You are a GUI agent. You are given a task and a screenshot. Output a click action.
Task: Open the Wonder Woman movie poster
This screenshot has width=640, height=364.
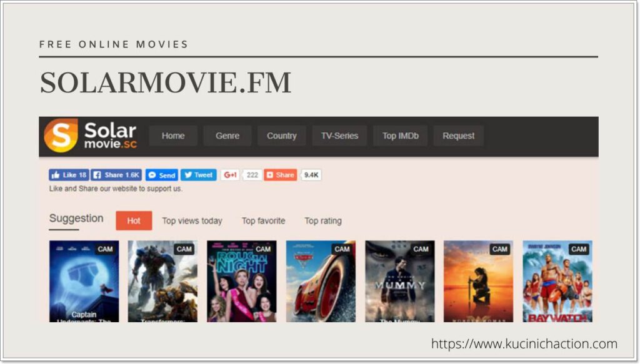[x=478, y=281]
